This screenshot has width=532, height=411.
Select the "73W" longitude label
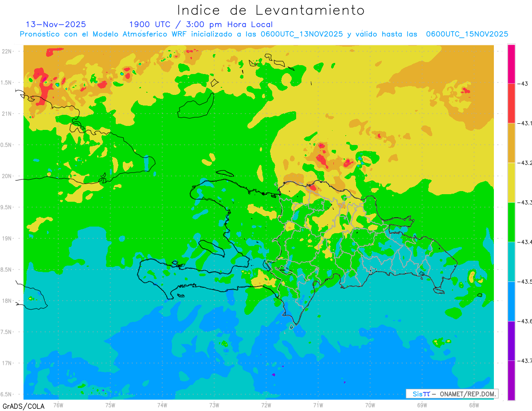214,405
